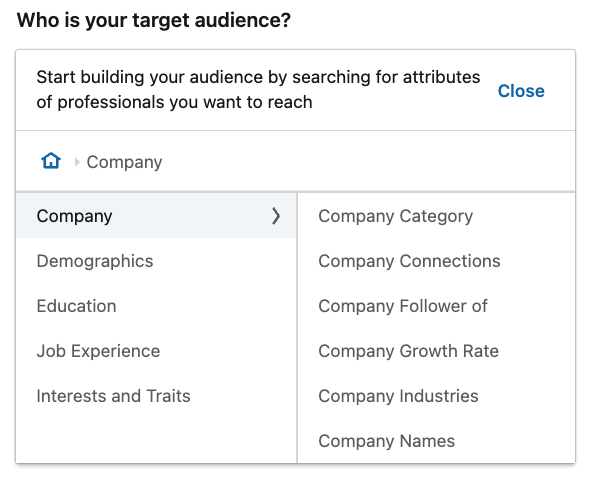Click the 'Start building your audience' instruction text
590x479 pixels.
[x=258, y=90]
